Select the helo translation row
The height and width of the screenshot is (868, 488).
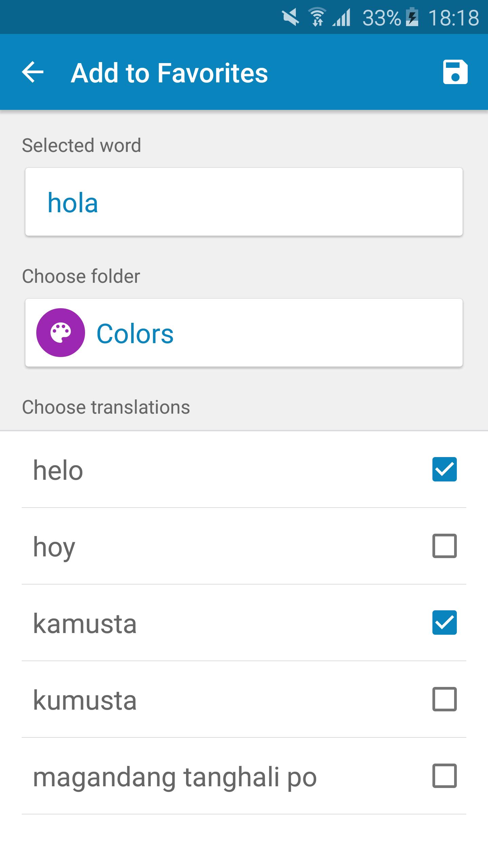click(203, 470)
